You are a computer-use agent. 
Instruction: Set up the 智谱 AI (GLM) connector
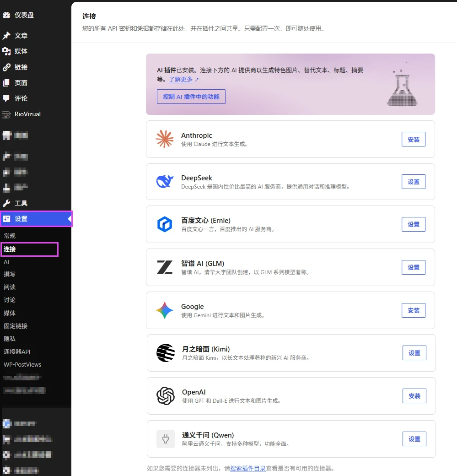click(413, 267)
